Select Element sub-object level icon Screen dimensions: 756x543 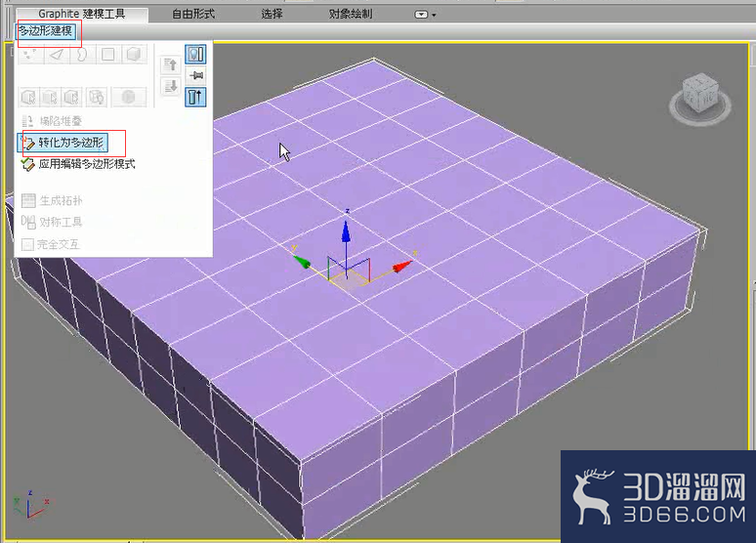(134, 54)
